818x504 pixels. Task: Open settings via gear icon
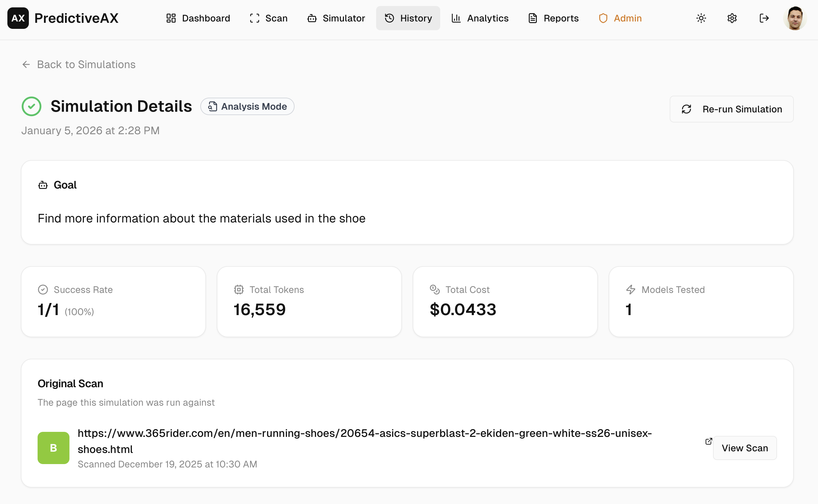[732, 18]
